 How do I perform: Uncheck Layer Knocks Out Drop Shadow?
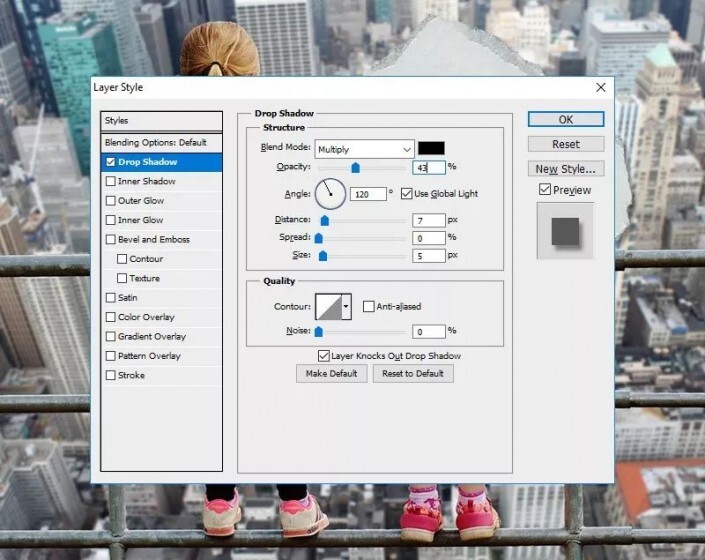coord(324,356)
